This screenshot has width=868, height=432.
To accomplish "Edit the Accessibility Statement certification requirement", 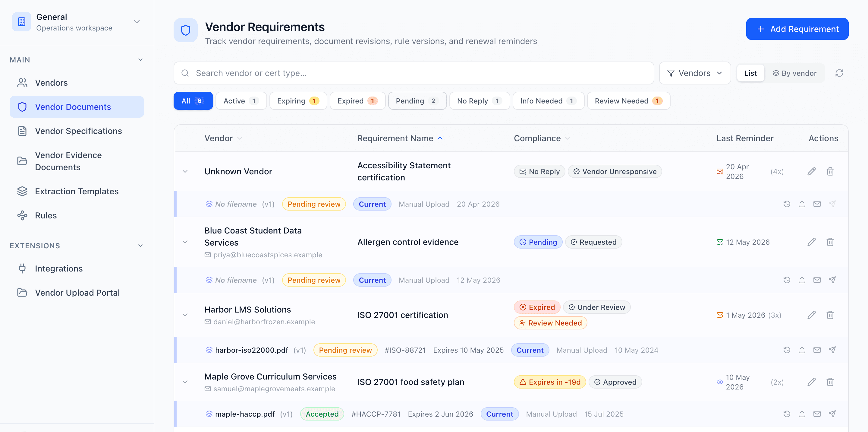I will pos(811,171).
